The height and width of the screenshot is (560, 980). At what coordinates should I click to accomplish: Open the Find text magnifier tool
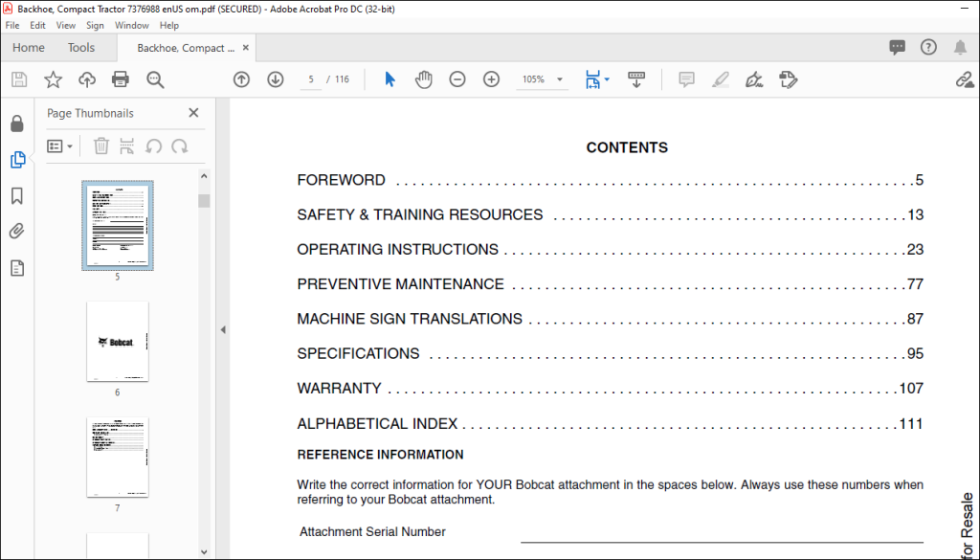click(x=155, y=79)
